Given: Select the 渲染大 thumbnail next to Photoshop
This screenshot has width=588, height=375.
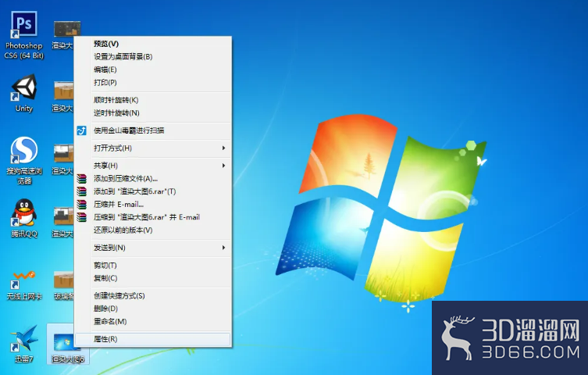Looking at the screenshot, I should (65, 35).
